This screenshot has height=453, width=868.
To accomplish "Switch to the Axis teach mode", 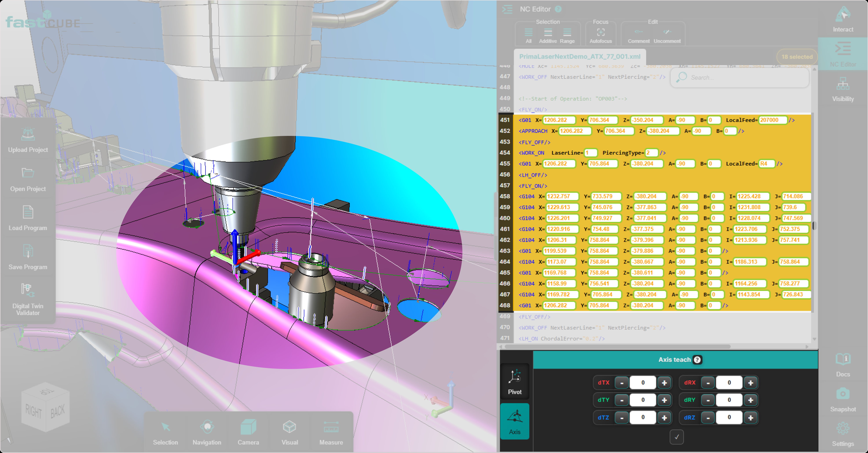I will click(515, 421).
